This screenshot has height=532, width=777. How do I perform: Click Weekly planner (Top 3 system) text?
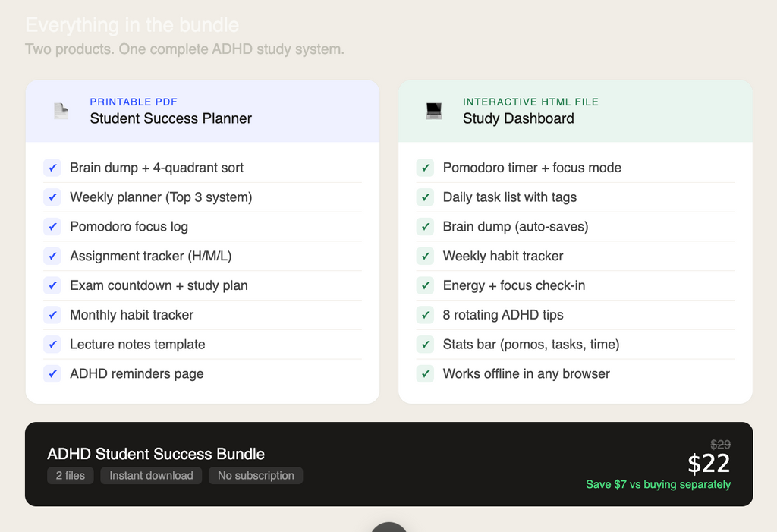[161, 197]
